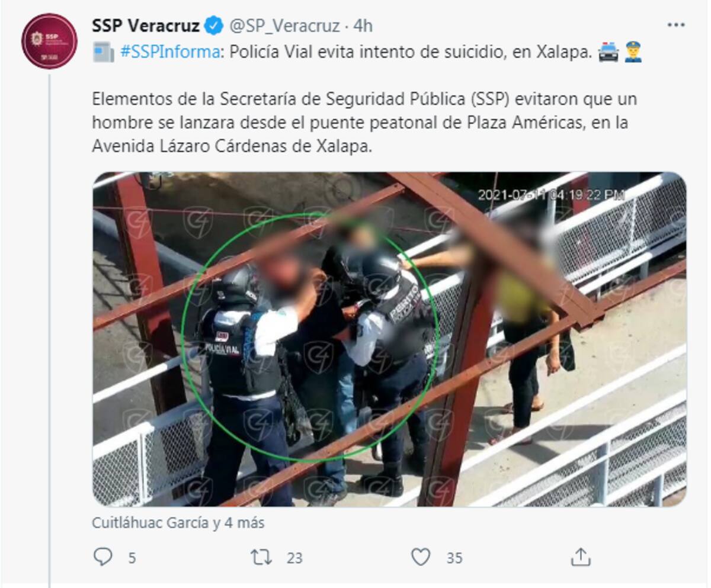Click the Cuitláhuac García y 4 más tag
The image size is (711, 588).
[x=178, y=523]
